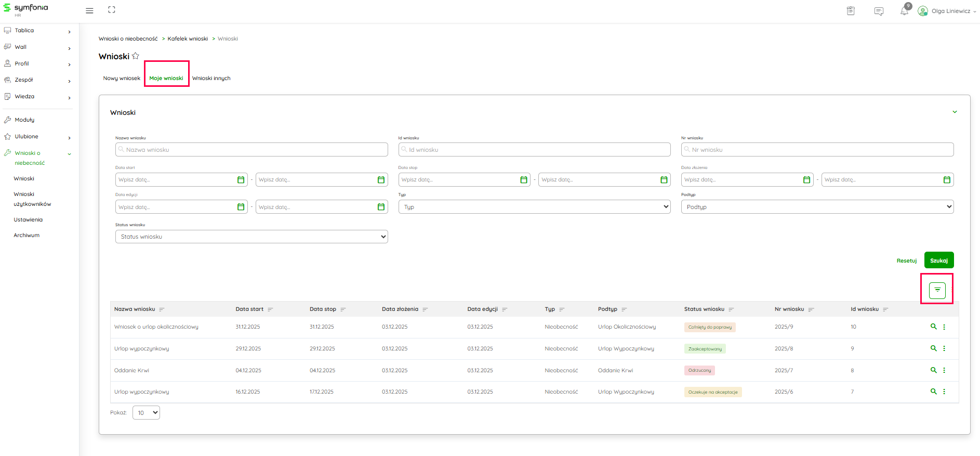
Task: Sort by Data złożenia column
Action: tap(425, 309)
